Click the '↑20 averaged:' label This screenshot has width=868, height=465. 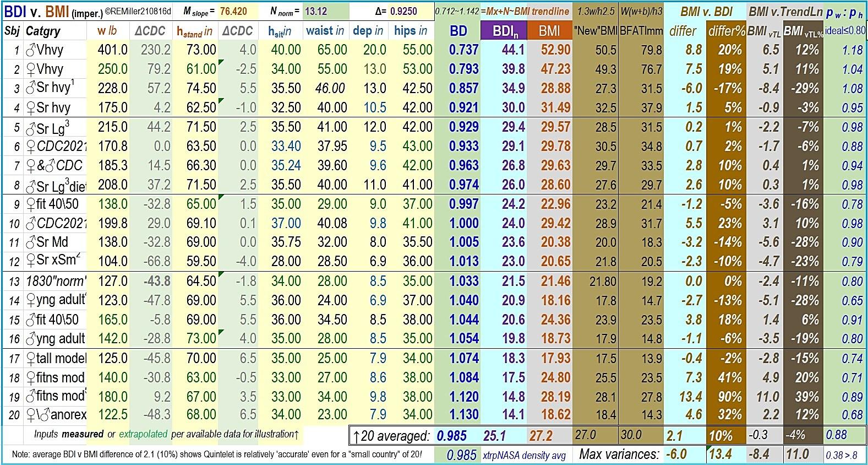(391, 436)
